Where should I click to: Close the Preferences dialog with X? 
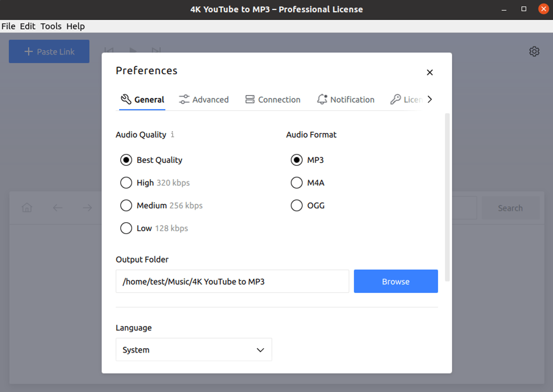[430, 72]
